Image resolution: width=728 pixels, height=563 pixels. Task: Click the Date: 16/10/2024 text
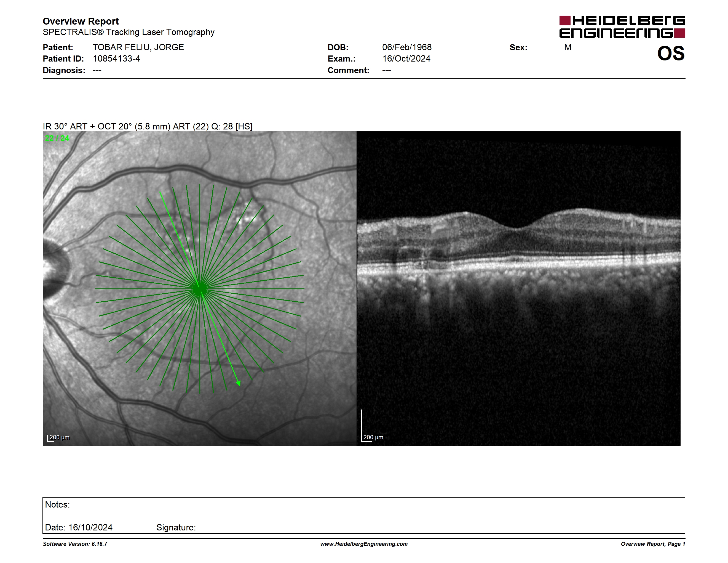point(79,527)
